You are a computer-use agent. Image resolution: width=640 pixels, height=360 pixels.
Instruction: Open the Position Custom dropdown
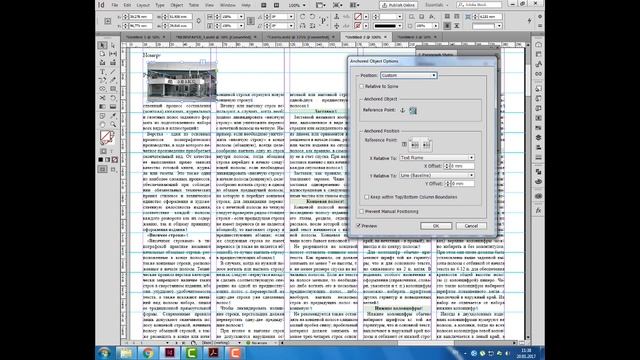(409, 76)
